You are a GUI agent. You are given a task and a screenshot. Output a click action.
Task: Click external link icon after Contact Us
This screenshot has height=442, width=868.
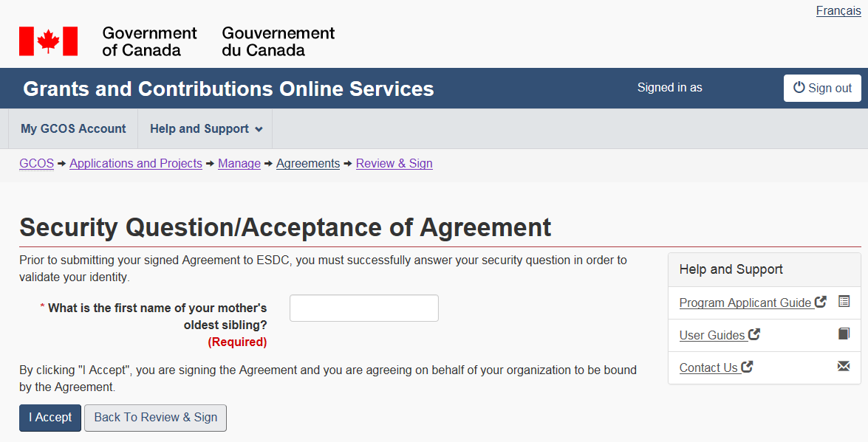[748, 367]
